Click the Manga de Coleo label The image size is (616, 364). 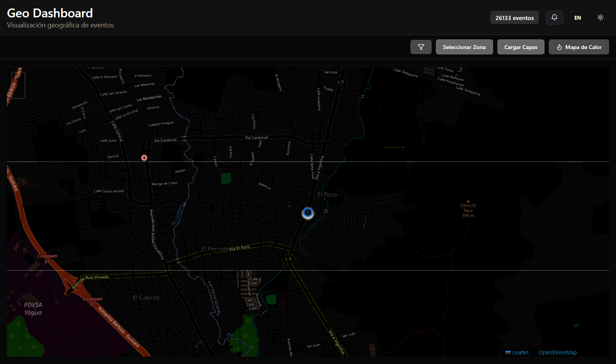165,183
